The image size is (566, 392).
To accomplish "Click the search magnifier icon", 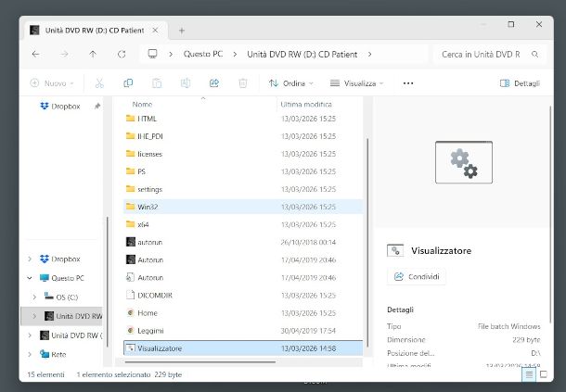I will pyautogui.click(x=535, y=55).
